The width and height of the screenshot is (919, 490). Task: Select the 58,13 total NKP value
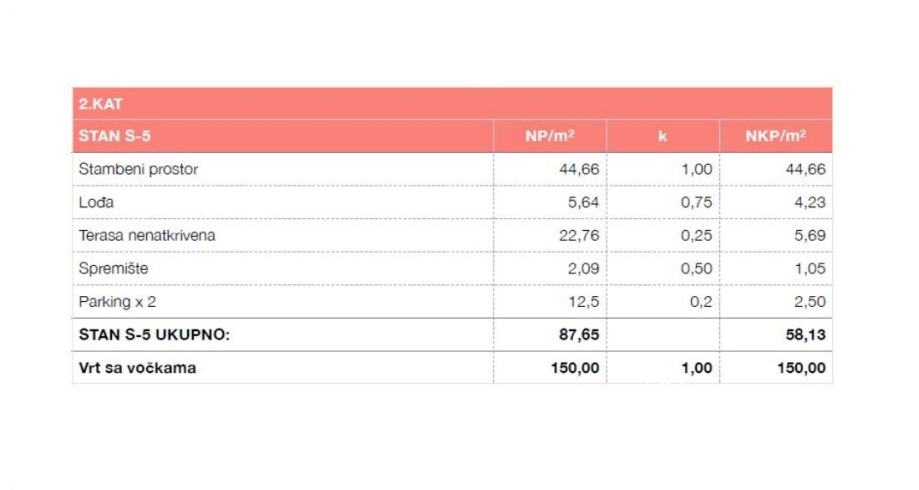coord(805,335)
